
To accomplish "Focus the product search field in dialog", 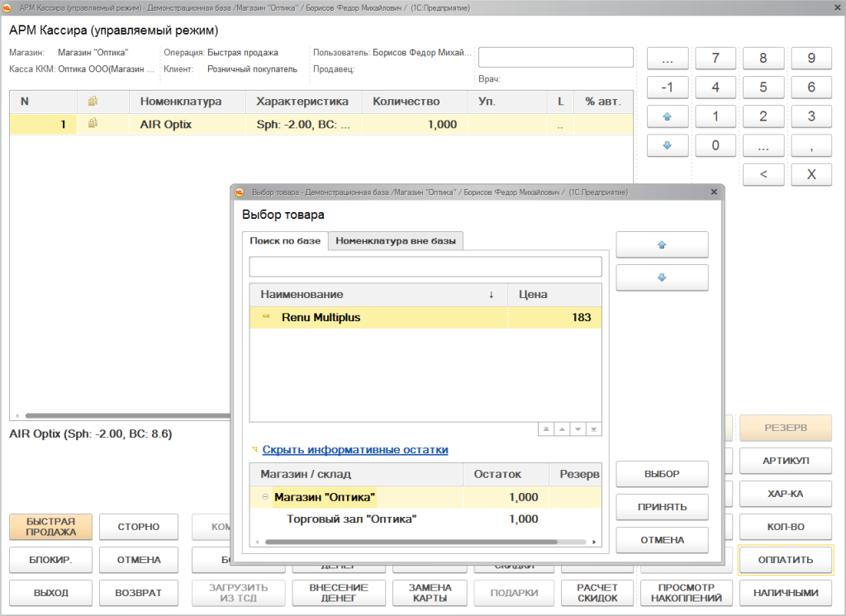I will pyautogui.click(x=425, y=267).
